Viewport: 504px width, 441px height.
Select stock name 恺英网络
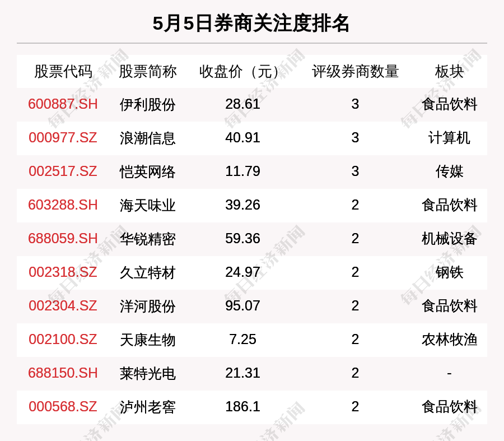(x=147, y=172)
